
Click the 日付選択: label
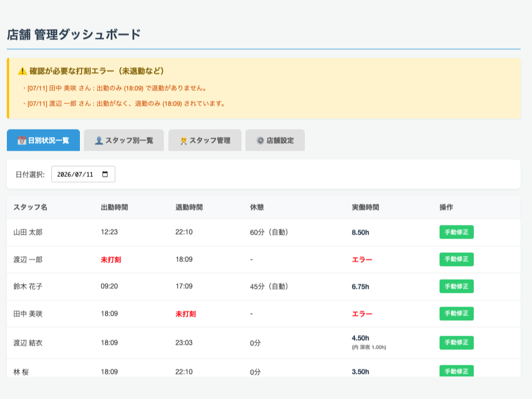(x=30, y=175)
